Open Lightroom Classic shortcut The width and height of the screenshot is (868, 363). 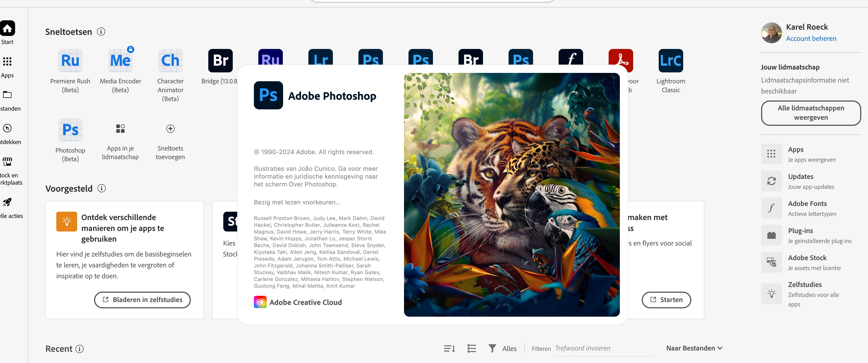click(x=670, y=61)
